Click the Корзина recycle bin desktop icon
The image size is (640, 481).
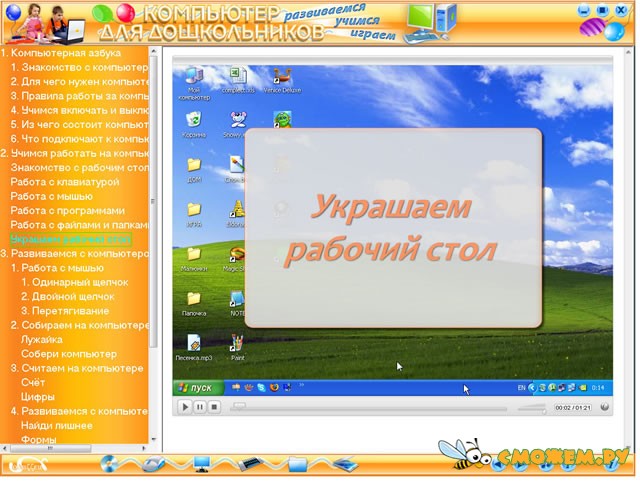pyautogui.click(x=193, y=125)
